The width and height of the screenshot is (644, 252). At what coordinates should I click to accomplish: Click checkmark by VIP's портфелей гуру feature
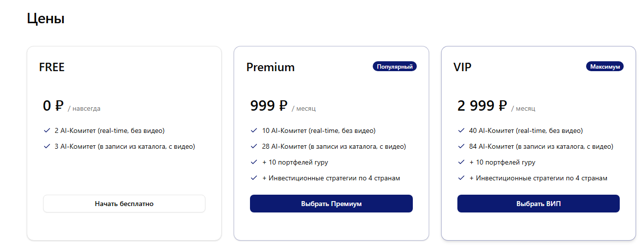[461, 162]
